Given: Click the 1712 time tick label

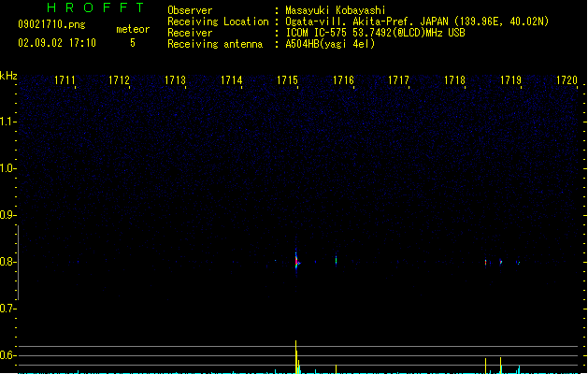Looking at the screenshot, I should (119, 80).
